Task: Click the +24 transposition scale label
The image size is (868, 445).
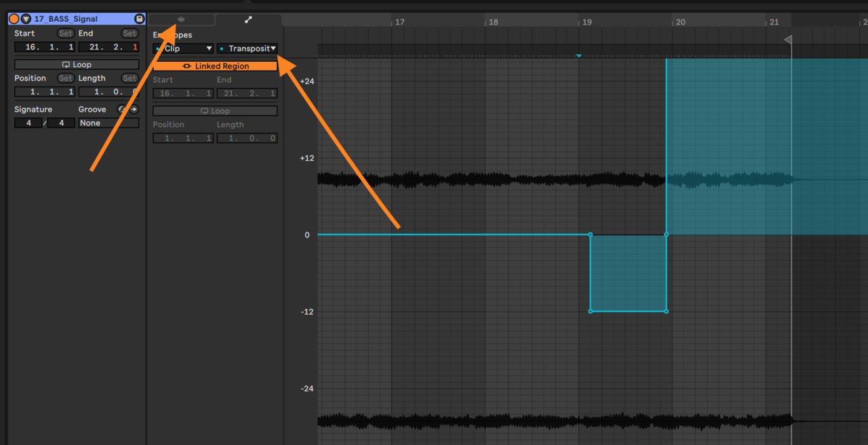Action: point(307,81)
